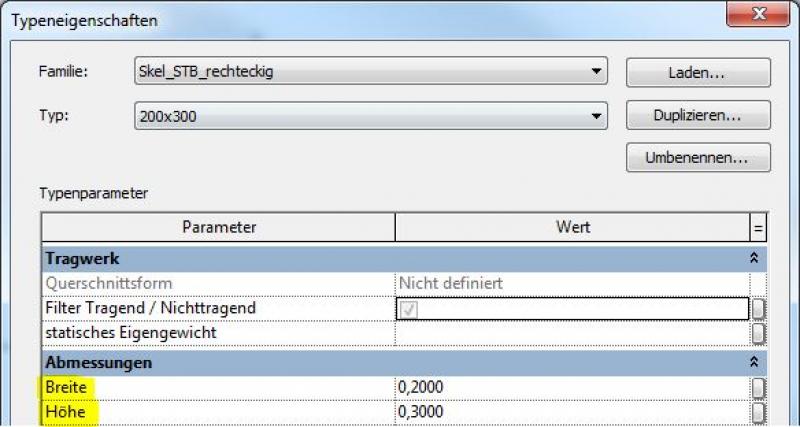Click the Breite value field 0,2000
The height and width of the screenshot is (427, 800).
tap(570, 387)
